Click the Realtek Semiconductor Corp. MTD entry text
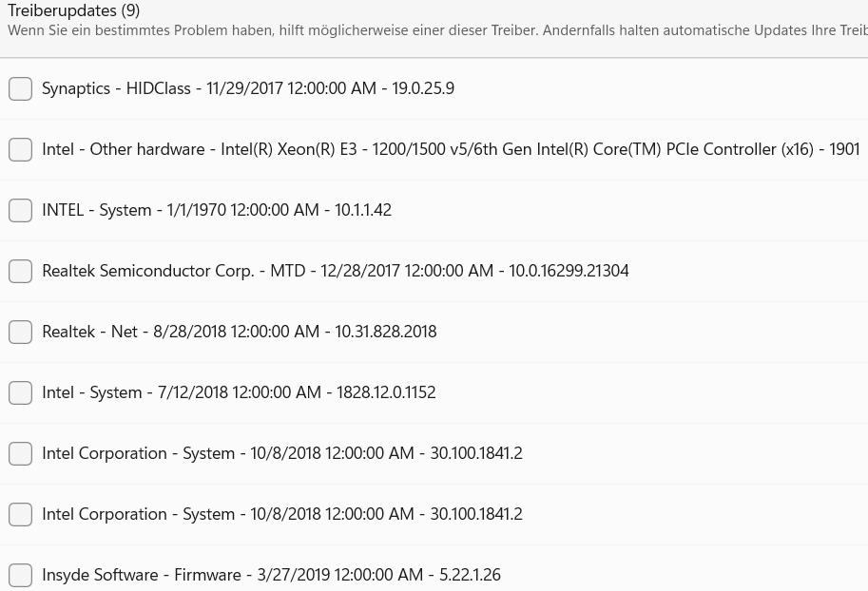Screen dimensions: 868x591 pos(336,271)
